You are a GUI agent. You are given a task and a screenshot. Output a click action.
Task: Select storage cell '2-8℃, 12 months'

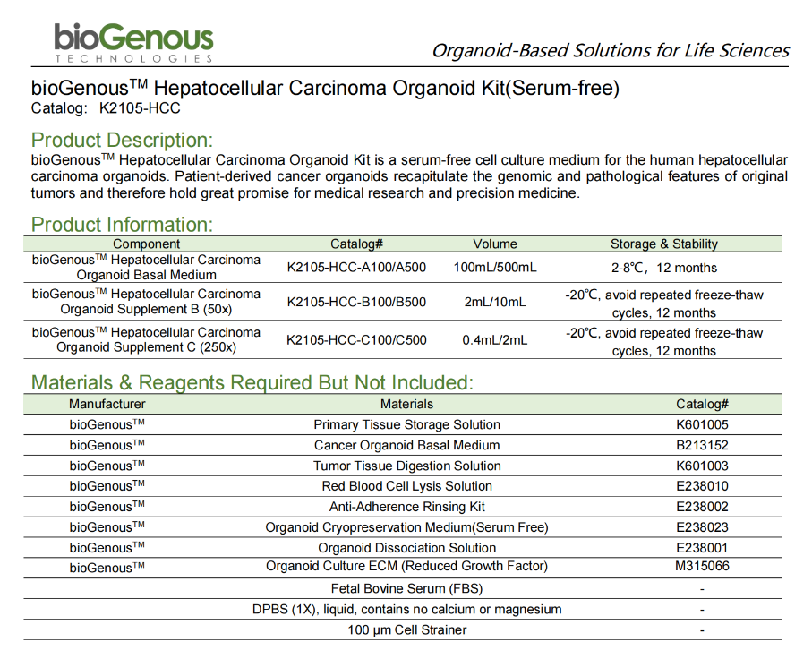tap(664, 268)
